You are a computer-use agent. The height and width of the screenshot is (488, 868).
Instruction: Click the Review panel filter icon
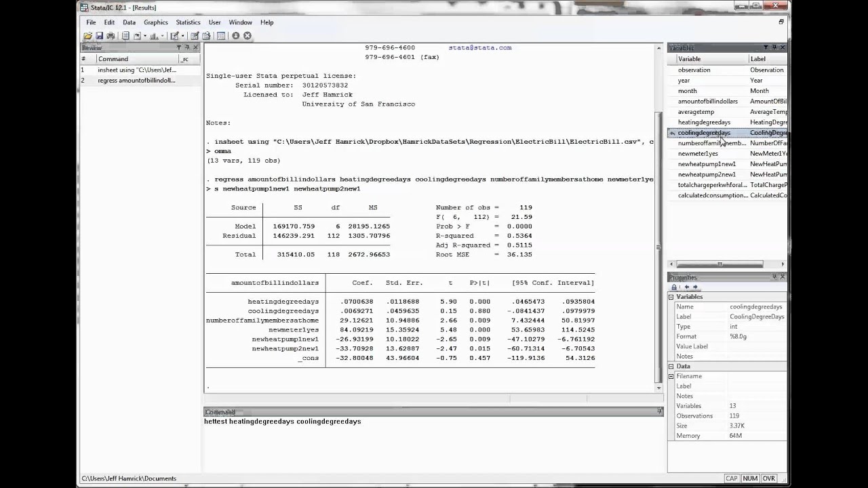click(179, 47)
